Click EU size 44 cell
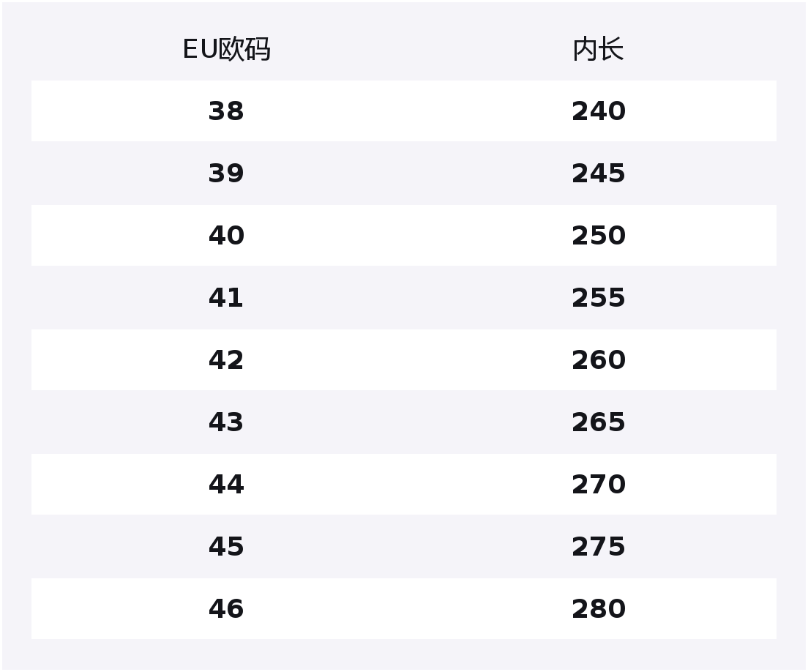808x672 pixels. [226, 485]
